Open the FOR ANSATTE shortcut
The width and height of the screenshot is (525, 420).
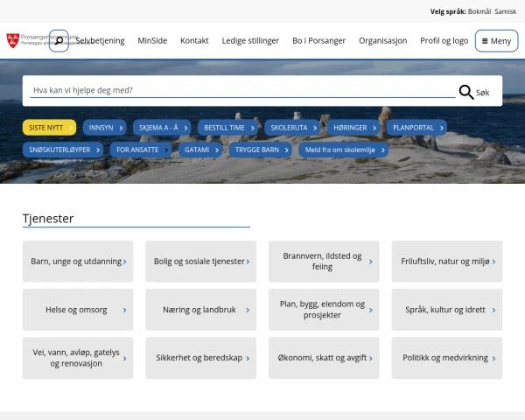(141, 150)
